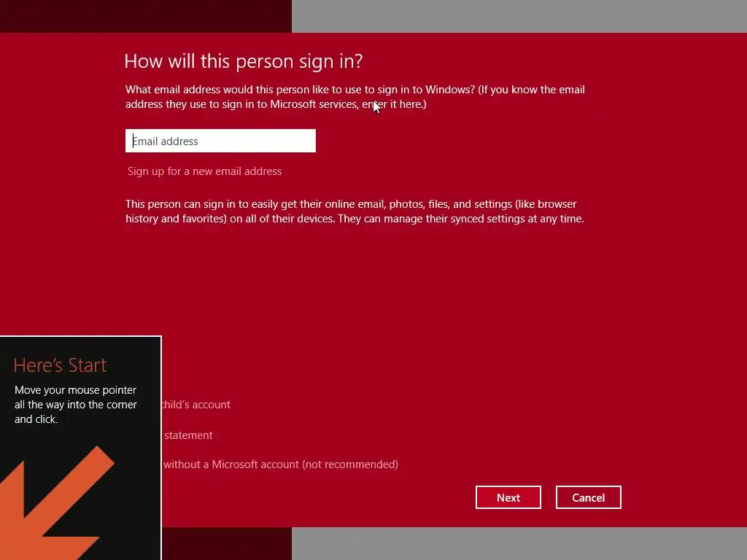This screenshot has height=560, width=747.
Task: Click the Cancel button
Action: (x=589, y=497)
